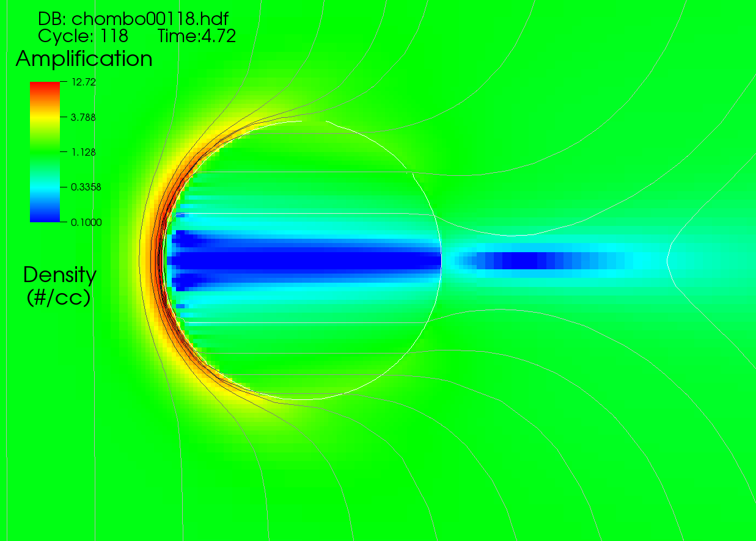Image resolution: width=756 pixels, height=541 pixels.
Task: Click the 0.3358 legend tick label
Action: [x=86, y=187]
